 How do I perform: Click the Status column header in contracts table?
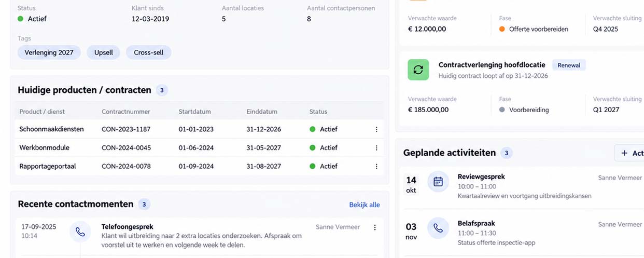318,112
